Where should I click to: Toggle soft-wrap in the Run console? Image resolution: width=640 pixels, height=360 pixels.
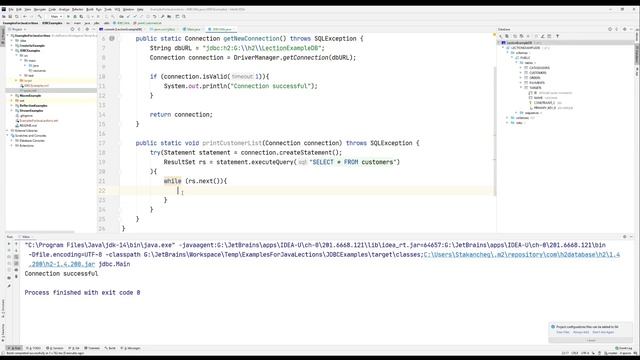tap(16, 257)
